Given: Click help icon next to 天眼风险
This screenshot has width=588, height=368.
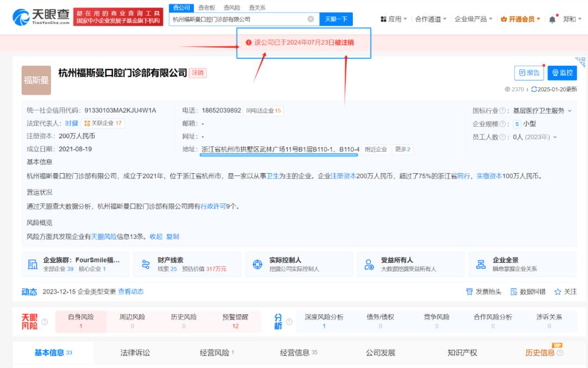Looking at the screenshot, I should pos(45,322).
